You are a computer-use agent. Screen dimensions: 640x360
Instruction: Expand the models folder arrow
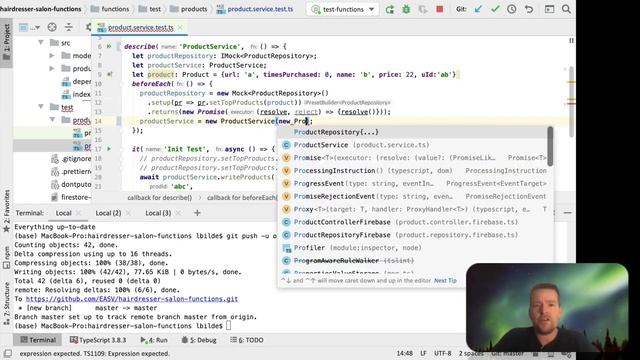52,56
